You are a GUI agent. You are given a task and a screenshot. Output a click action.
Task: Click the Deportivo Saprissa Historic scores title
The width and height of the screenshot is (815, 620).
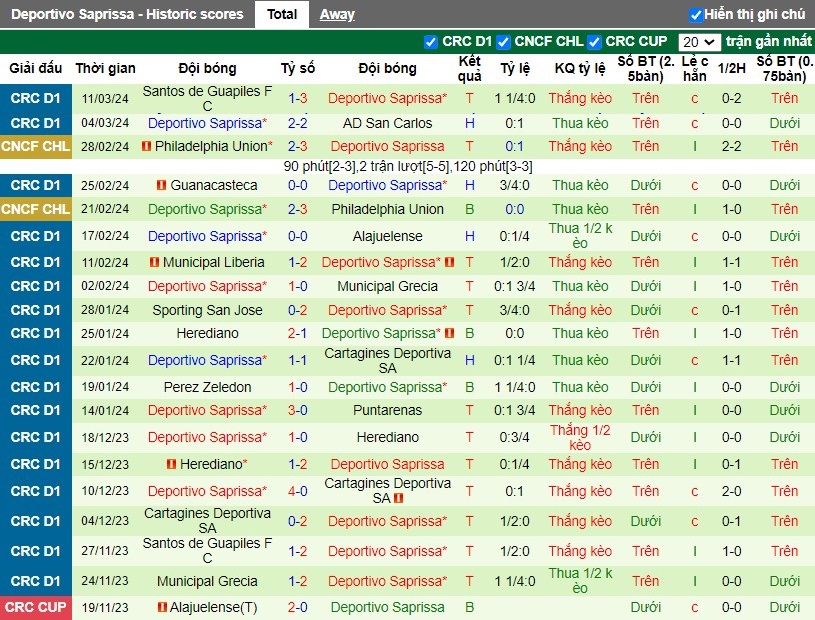pyautogui.click(x=127, y=14)
